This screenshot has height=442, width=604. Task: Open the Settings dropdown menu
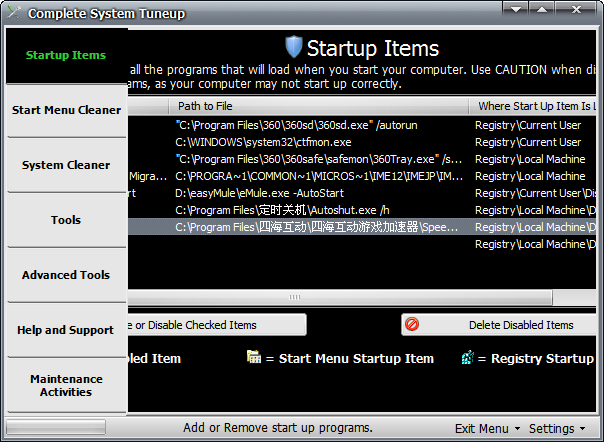pyautogui.click(x=557, y=428)
